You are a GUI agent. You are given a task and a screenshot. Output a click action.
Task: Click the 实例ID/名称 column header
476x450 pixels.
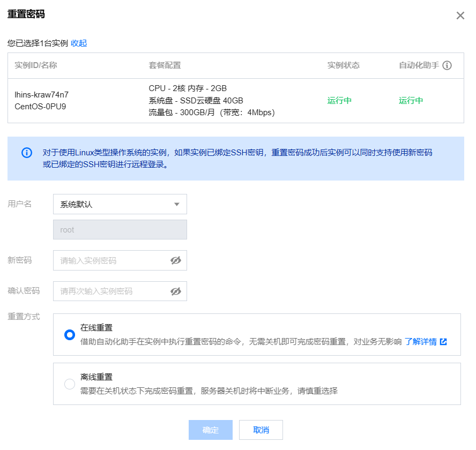[x=36, y=65]
